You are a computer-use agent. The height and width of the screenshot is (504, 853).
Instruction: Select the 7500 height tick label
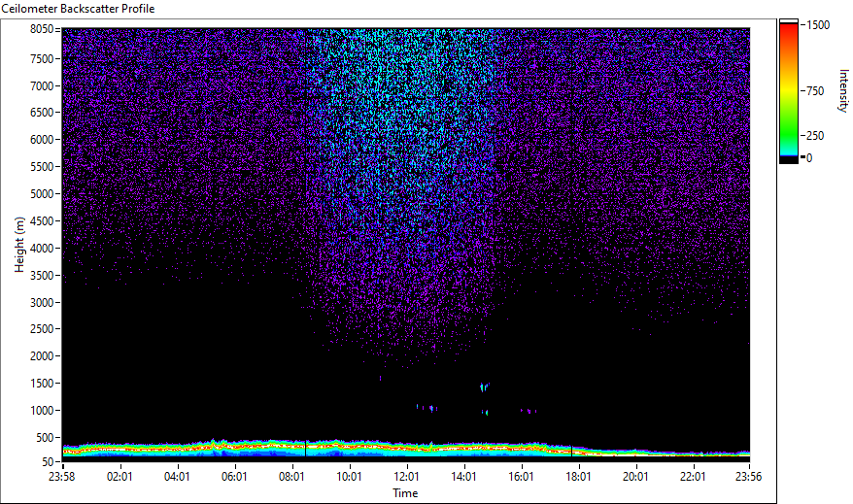pyautogui.click(x=42, y=58)
